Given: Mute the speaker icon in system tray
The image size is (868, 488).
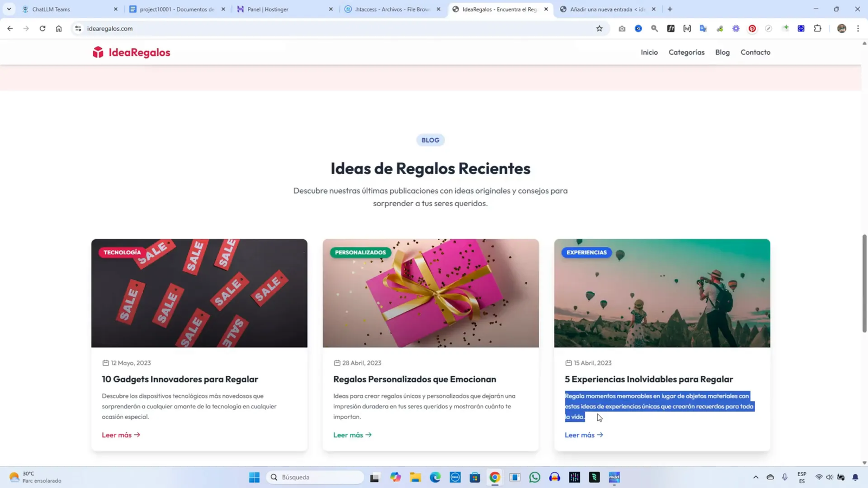Looking at the screenshot, I should 828,477.
